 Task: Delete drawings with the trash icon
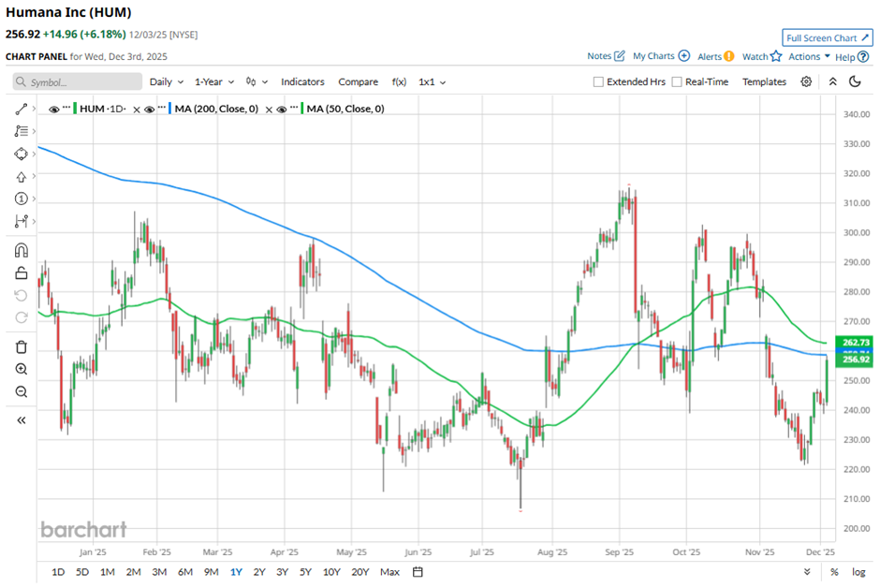click(x=22, y=346)
